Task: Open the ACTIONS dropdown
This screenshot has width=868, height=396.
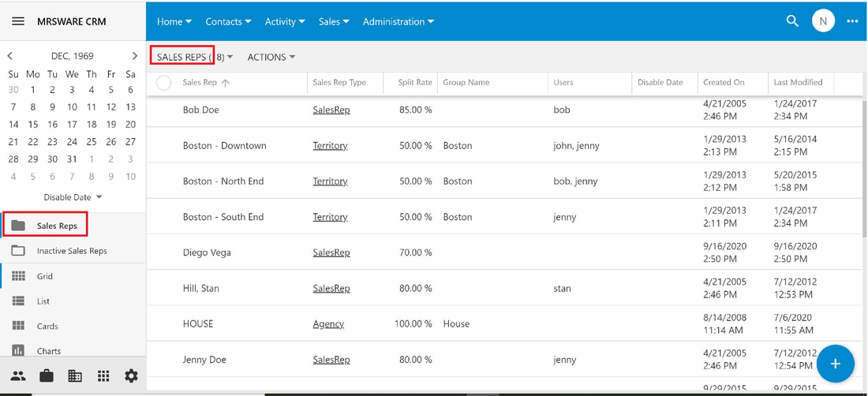Action: pos(271,57)
